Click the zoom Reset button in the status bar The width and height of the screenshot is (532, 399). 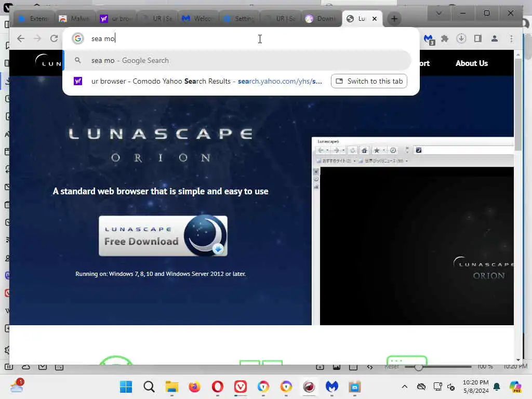[392, 367]
